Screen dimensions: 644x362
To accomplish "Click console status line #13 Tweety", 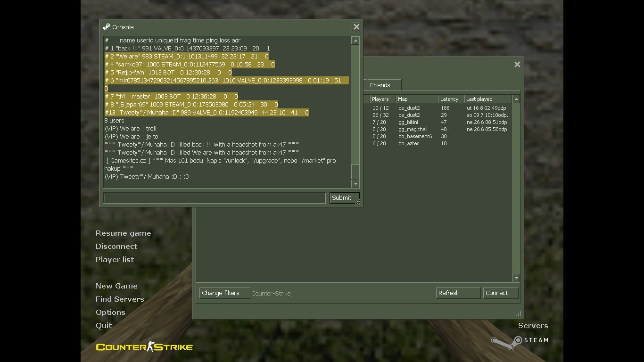I will (x=206, y=113).
